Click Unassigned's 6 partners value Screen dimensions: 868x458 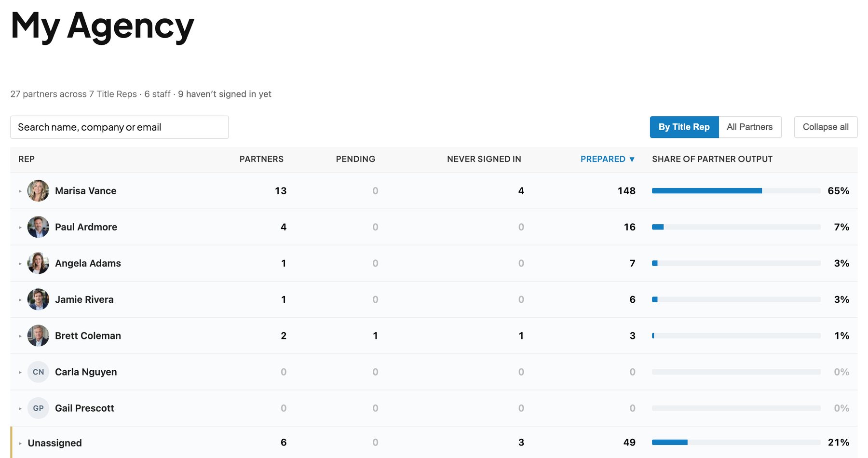pyautogui.click(x=284, y=442)
